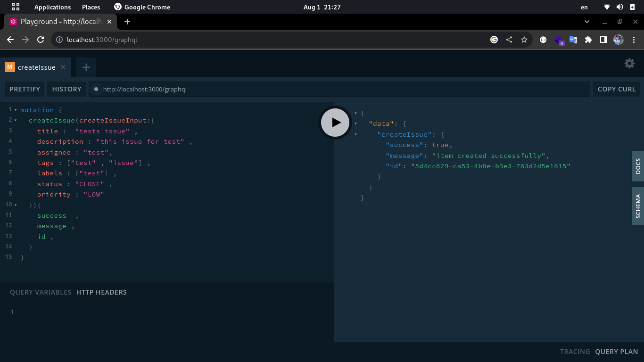The height and width of the screenshot is (362, 644).
Task: Open Chrome's share icon in the address bar
Action: click(x=509, y=40)
